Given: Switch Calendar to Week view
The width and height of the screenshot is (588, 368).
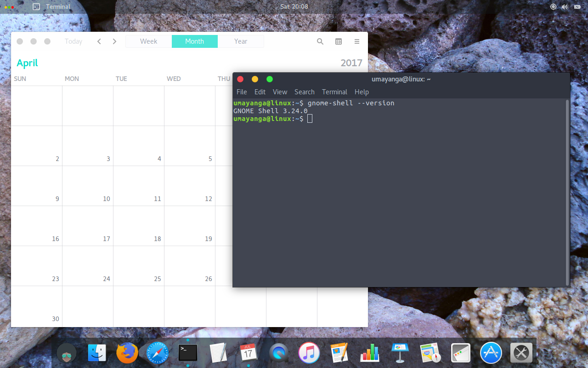Looking at the screenshot, I should point(149,41).
